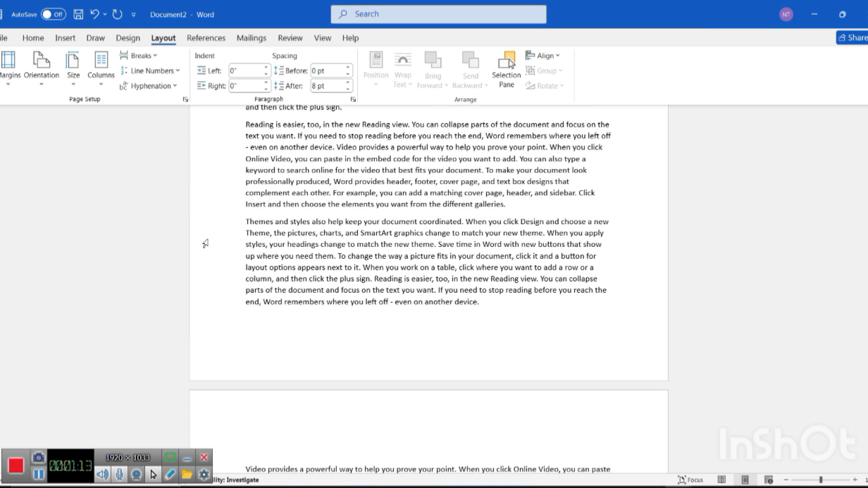Click the Save icon in title bar

(x=78, y=14)
